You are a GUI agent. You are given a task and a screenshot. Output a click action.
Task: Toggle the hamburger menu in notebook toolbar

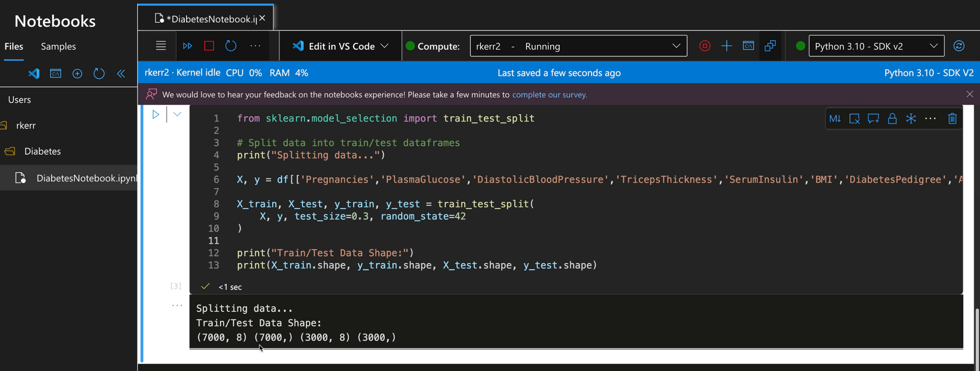[161, 46]
